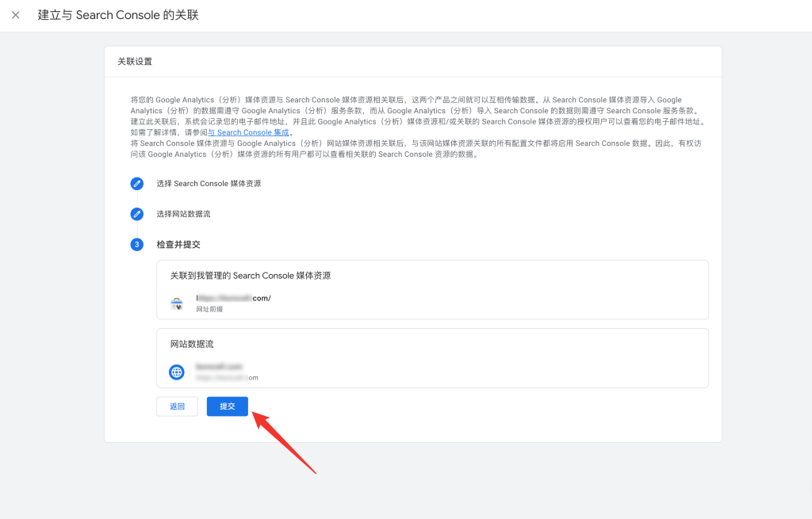Click the web data stream globe icon
Image resolution: width=812 pixels, height=519 pixels.
[177, 372]
